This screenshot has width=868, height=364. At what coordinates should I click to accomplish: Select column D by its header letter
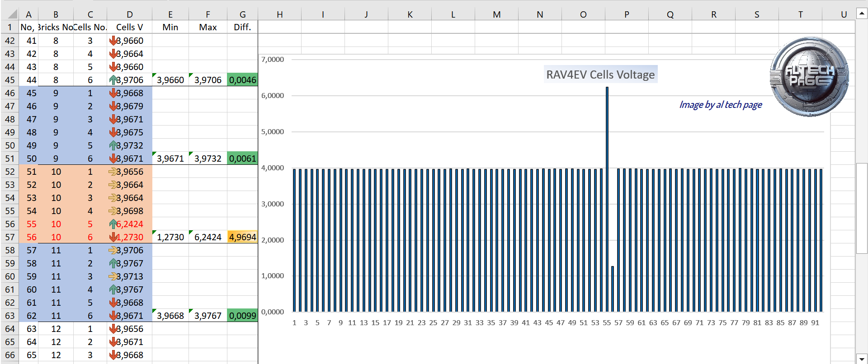coord(129,14)
